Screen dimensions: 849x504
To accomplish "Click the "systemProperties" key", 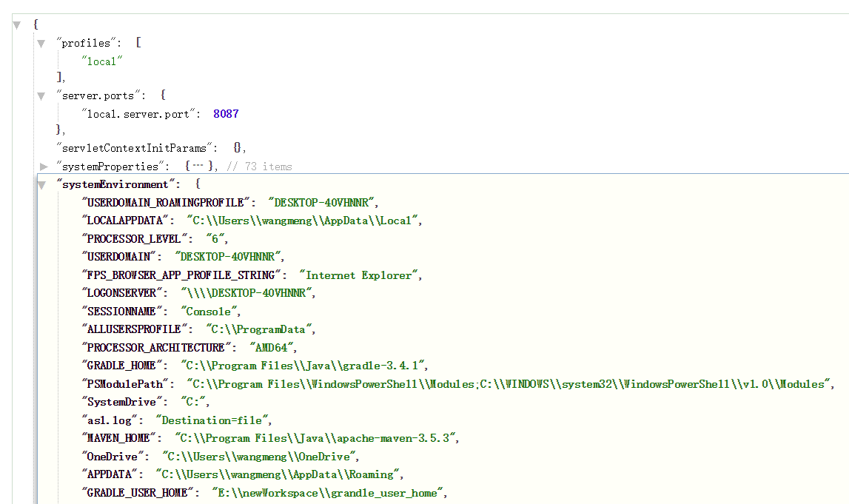I will 110,167.
